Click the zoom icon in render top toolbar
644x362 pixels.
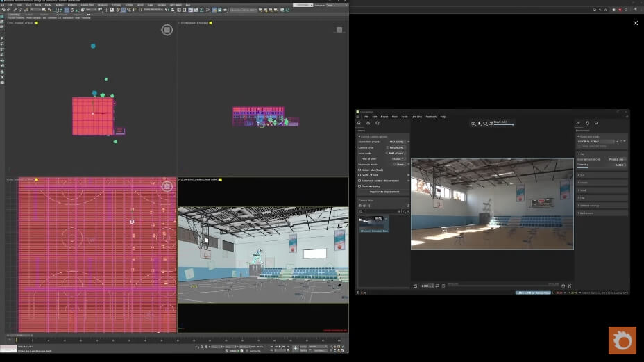point(473,124)
